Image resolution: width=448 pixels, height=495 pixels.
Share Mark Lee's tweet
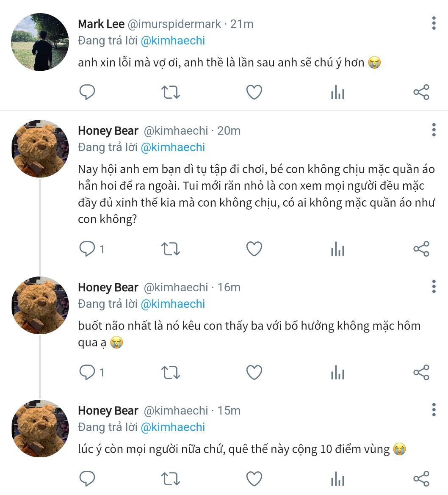point(421,92)
